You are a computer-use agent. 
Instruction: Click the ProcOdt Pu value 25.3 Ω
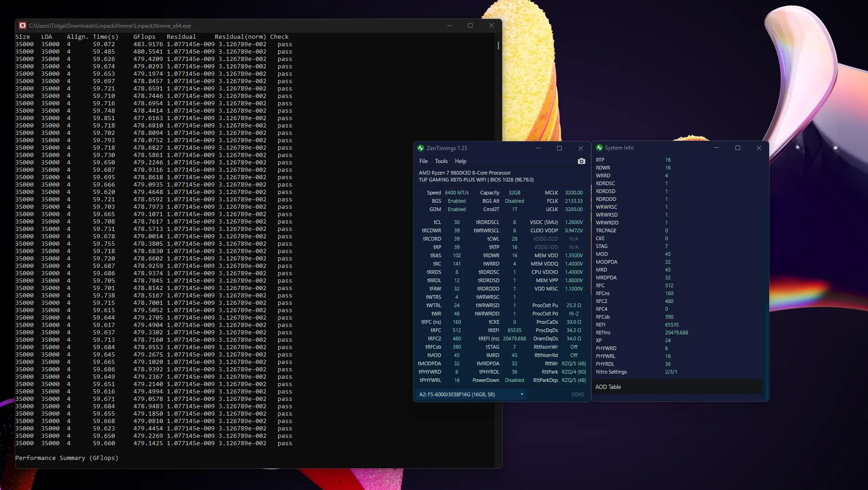574,305
